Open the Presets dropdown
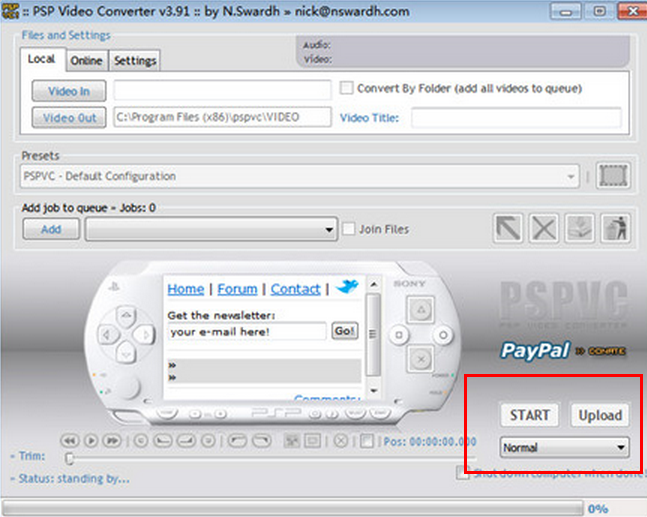This screenshot has height=517, width=647. tap(300, 176)
